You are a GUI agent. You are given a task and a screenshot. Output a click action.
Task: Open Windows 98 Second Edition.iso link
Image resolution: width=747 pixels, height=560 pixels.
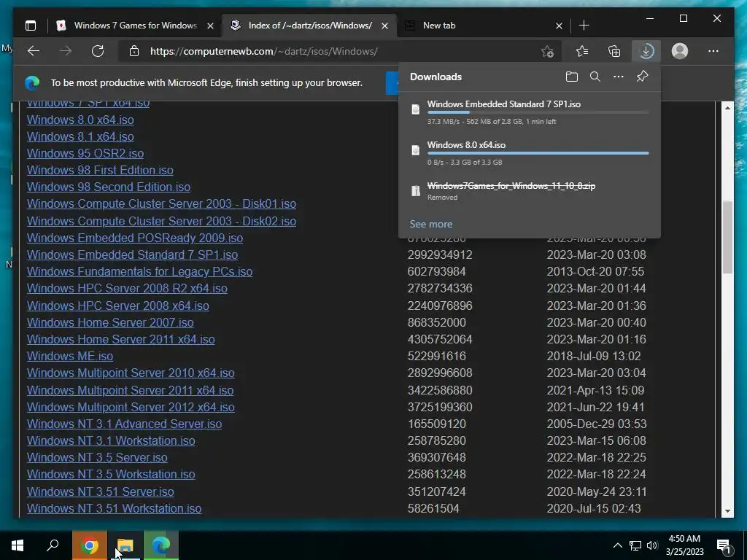coord(109,187)
